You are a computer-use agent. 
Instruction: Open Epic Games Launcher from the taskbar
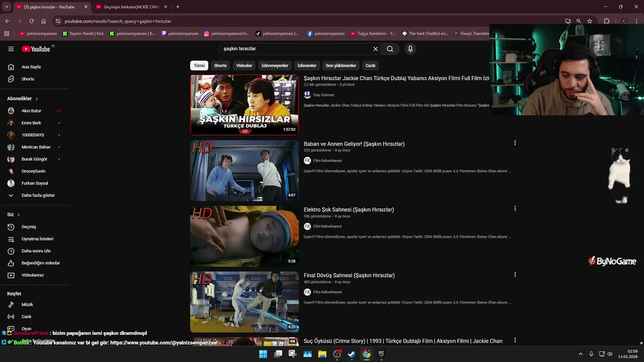click(x=381, y=354)
